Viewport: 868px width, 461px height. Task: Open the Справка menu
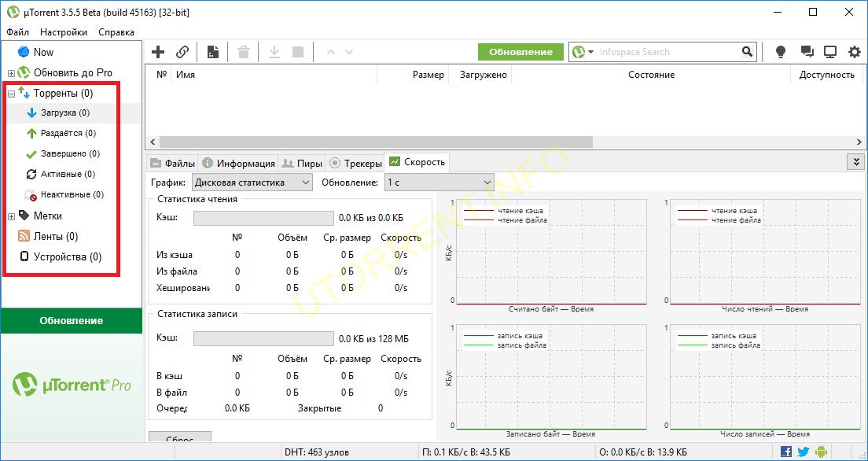pos(116,32)
